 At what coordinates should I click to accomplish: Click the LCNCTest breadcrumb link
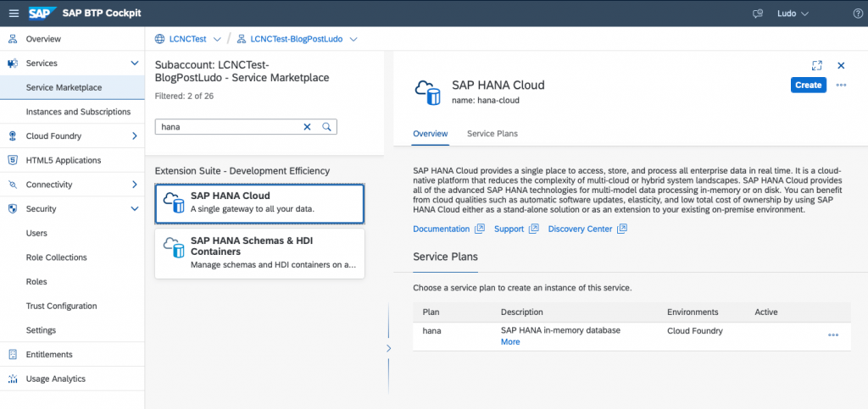tap(188, 39)
